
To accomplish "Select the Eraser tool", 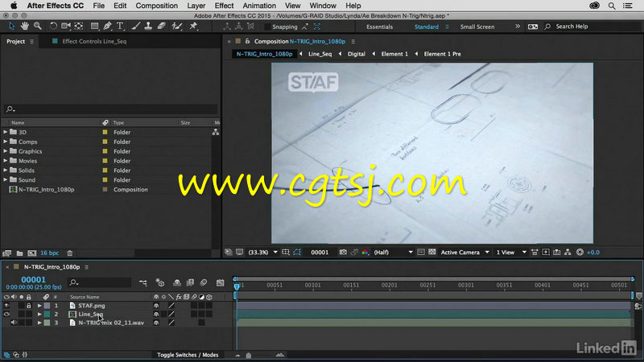I will point(162,27).
